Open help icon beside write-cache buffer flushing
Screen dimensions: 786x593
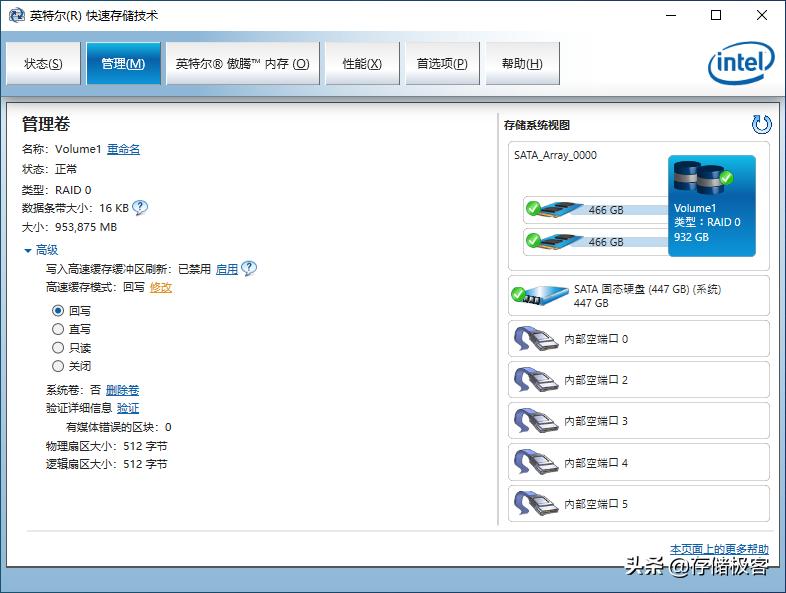pos(249,269)
